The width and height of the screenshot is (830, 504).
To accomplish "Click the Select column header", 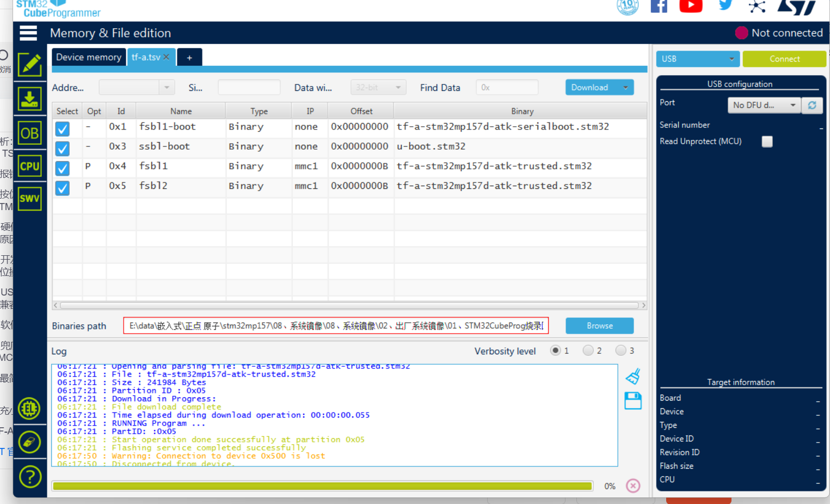I will [67, 111].
